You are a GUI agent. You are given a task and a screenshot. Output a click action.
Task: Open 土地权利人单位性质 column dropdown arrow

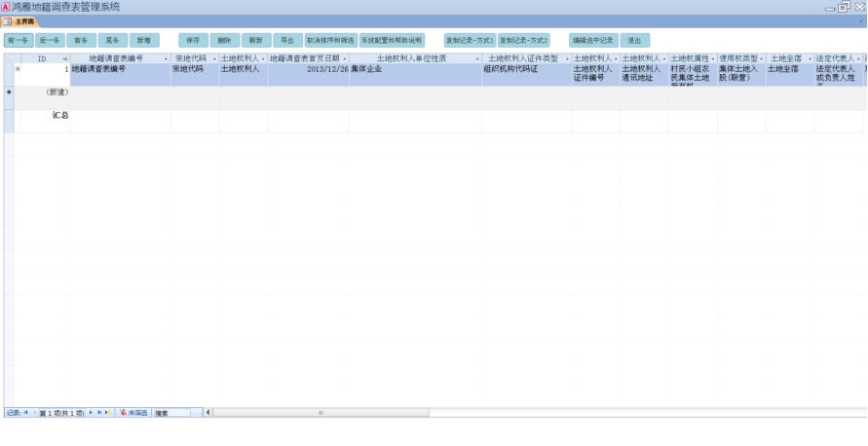477,58
